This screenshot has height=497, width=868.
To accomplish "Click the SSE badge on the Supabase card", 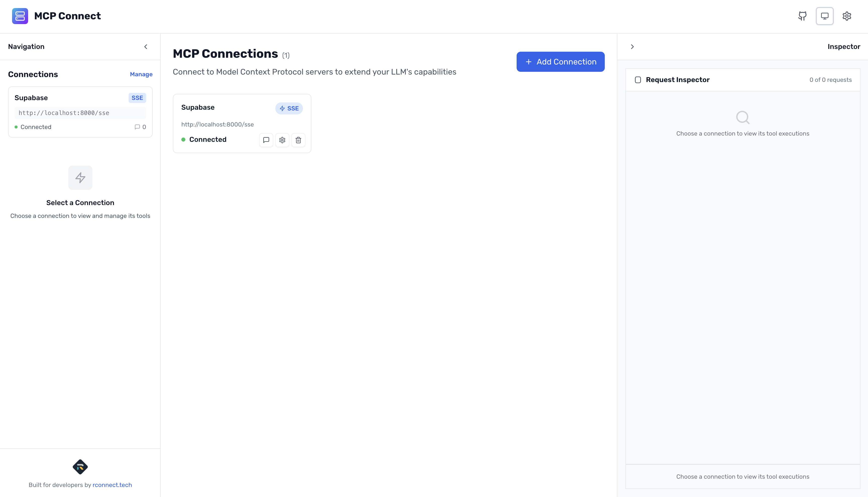I will pos(289,108).
